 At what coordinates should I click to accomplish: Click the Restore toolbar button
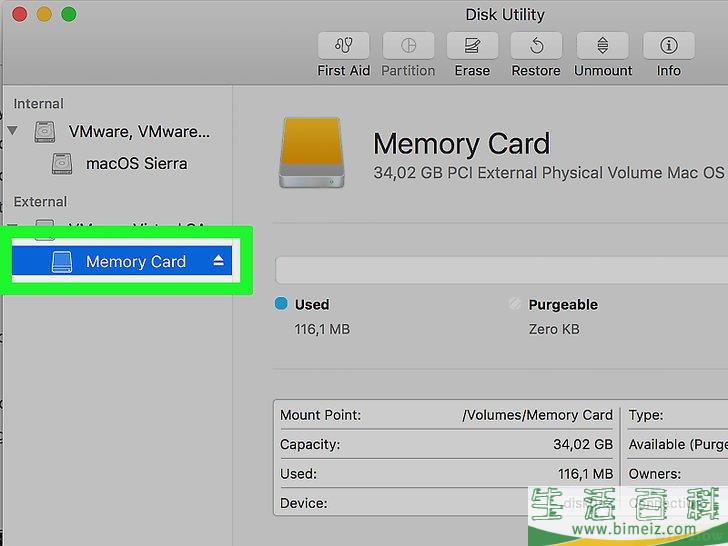(536, 46)
